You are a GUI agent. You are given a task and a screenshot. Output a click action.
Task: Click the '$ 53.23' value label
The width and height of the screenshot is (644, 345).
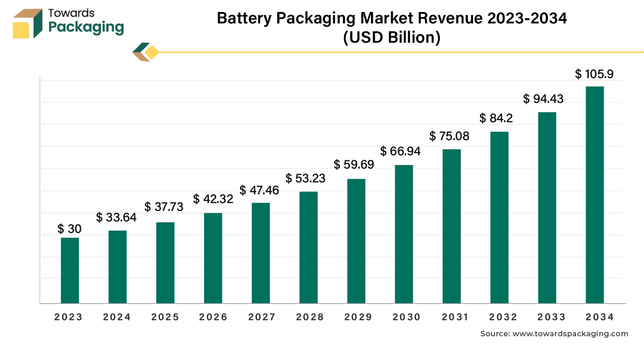(306, 178)
